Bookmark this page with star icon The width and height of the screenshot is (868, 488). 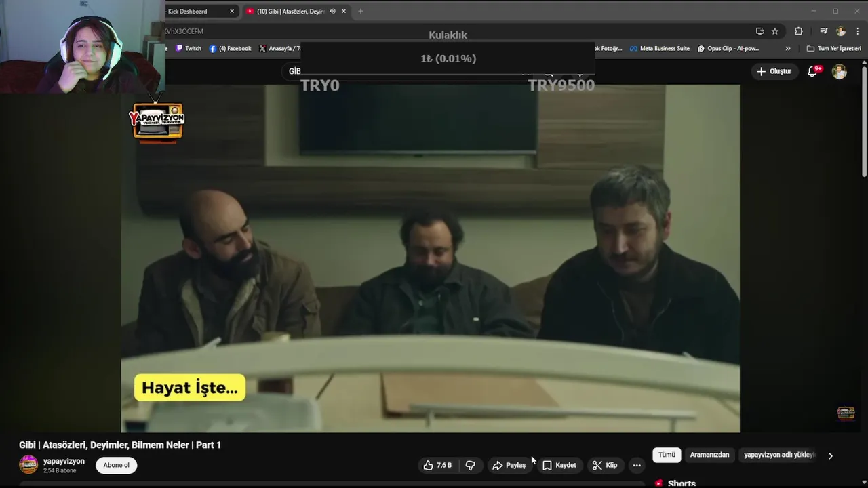coord(775,31)
